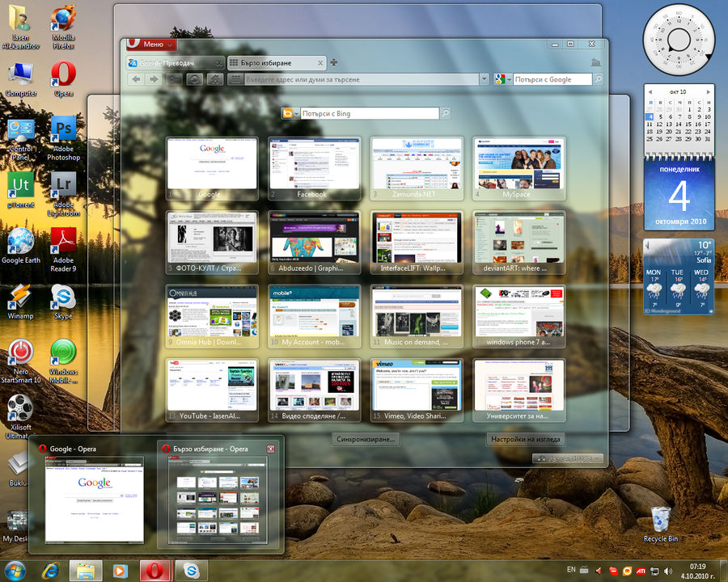The image size is (728, 582).
Task: Open the Google Earth desktop shortcut
Action: pyautogui.click(x=20, y=246)
